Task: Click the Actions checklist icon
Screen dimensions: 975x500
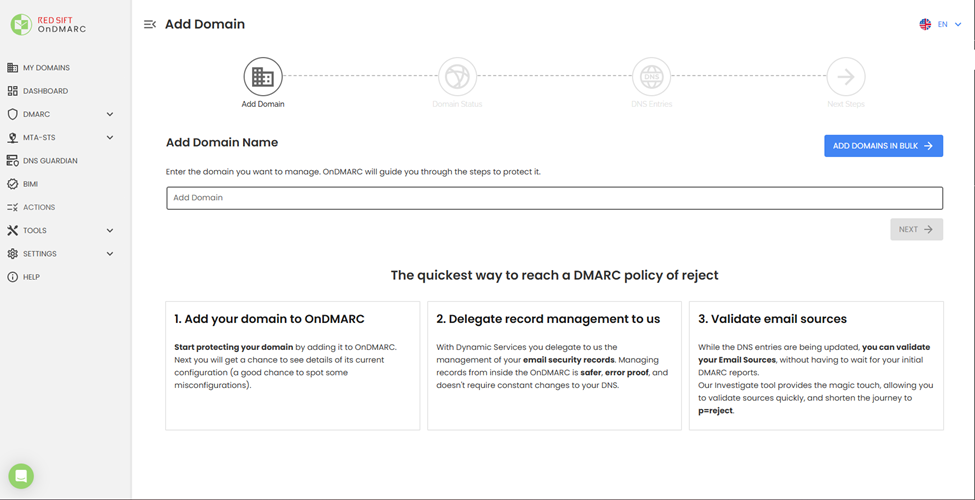Action: [x=12, y=207]
